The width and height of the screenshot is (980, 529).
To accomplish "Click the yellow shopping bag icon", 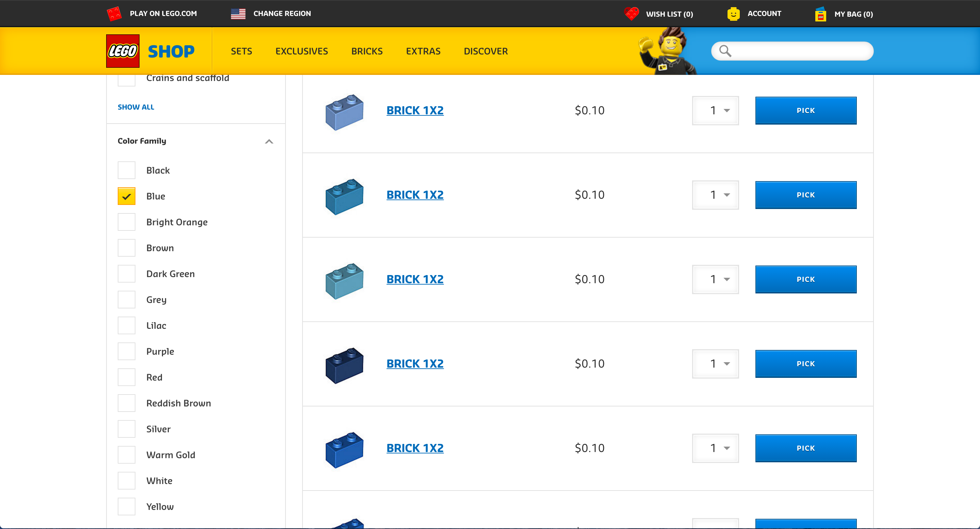I will tap(821, 14).
